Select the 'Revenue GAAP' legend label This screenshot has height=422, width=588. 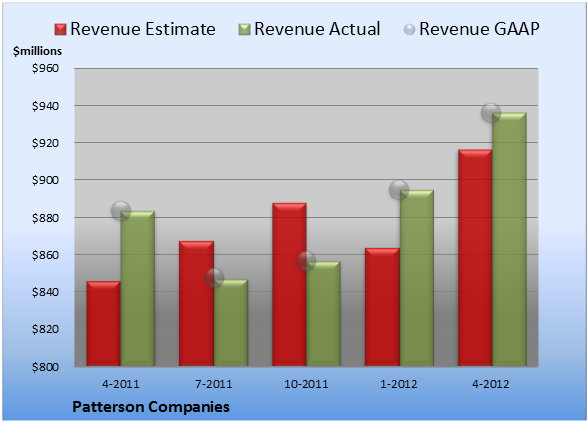(479, 29)
